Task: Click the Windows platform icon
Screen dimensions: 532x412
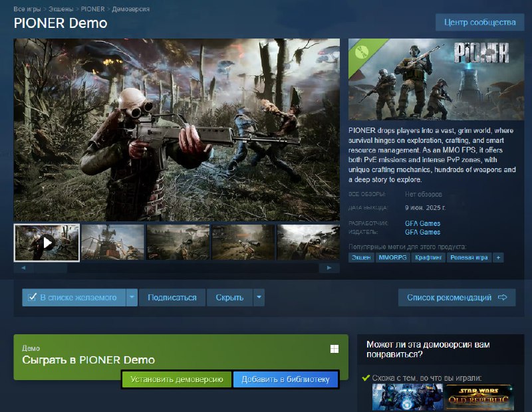Action: coord(334,349)
